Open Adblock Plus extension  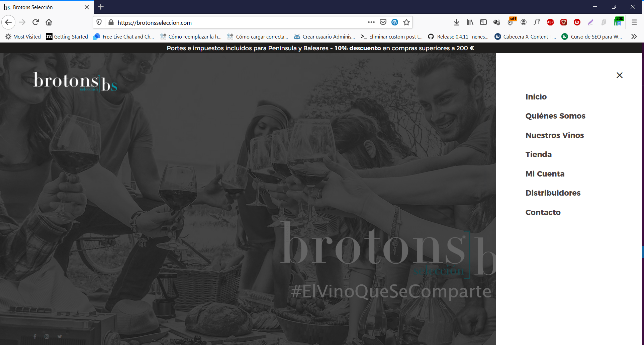pos(550,22)
